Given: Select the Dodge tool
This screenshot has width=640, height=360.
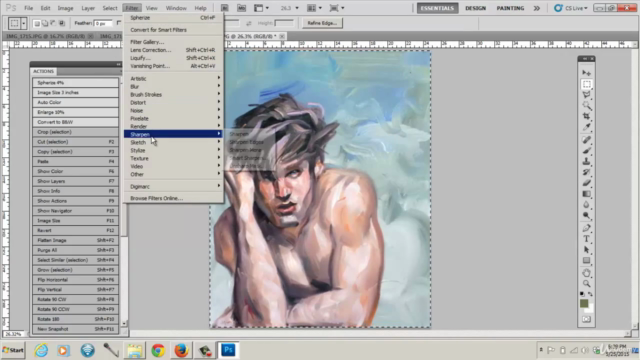Looking at the screenshot, I should (587, 215).
